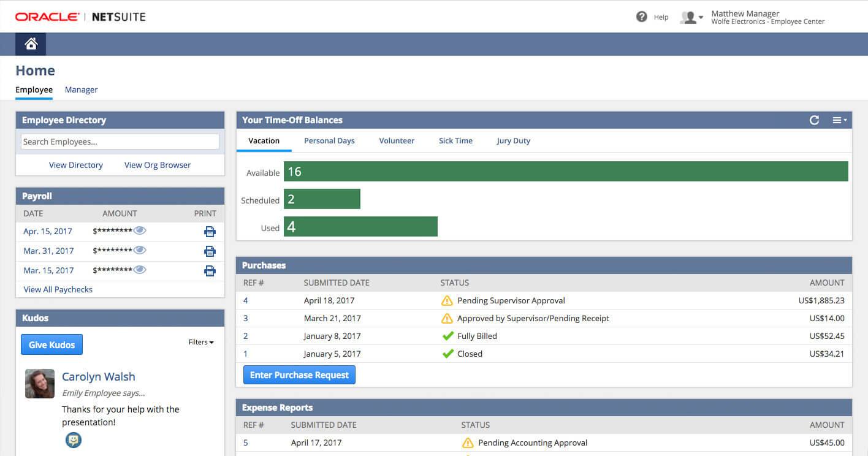Click the Pending Supervisor Approval status text
The height and width of the screenshot is (456, 868).
[511, 300]
